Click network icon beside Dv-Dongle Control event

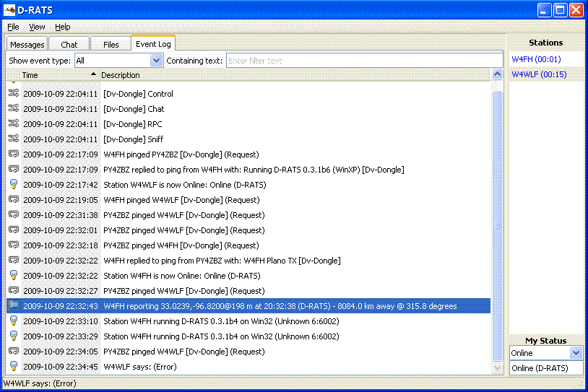(14, 93)
